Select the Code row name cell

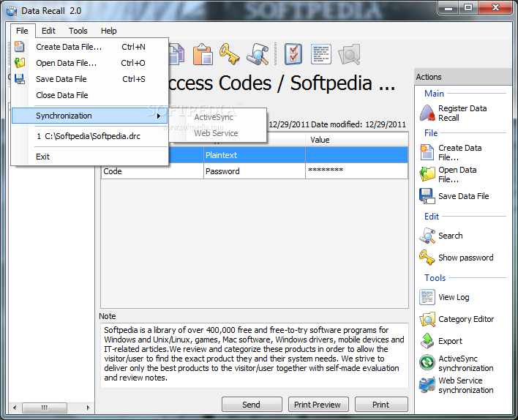coord(152,171)
